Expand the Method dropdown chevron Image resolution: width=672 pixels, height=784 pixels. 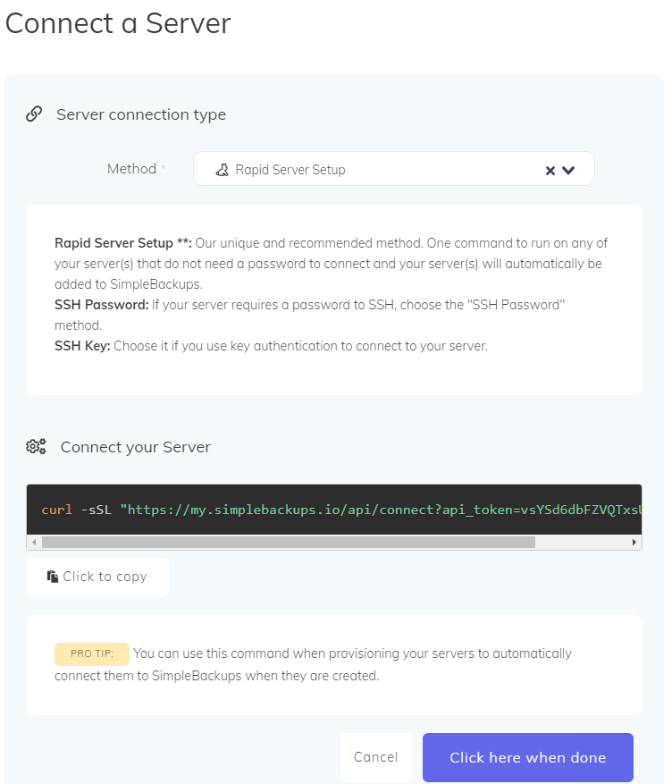pos(568,170)
